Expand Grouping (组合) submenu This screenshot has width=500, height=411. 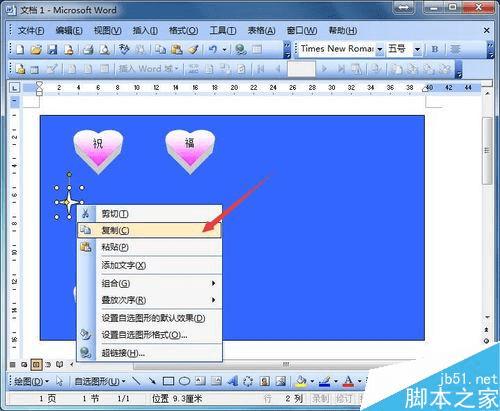149,283
